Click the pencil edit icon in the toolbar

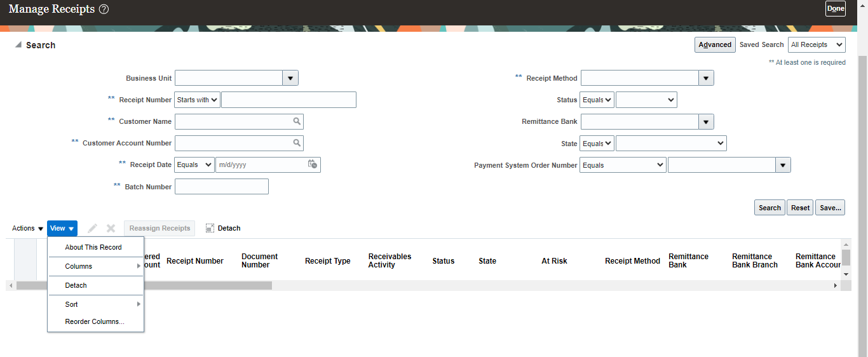(x=93, y=228)
